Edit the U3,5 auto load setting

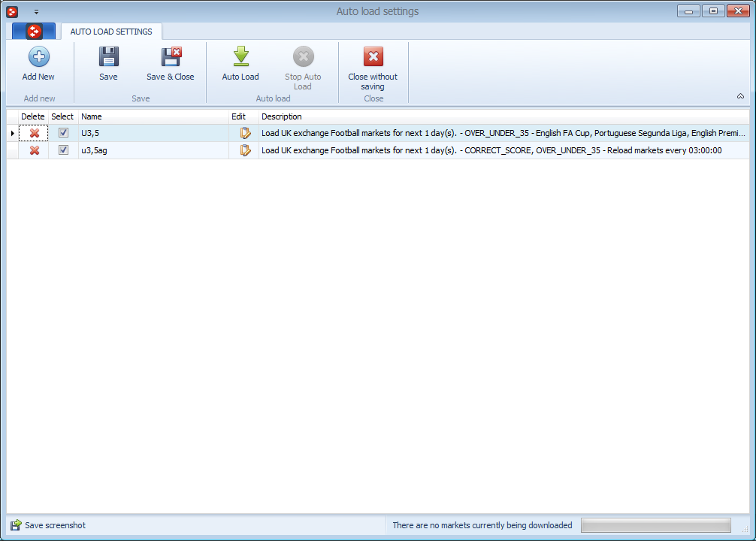pyautogui.click(x=246, y=133)
